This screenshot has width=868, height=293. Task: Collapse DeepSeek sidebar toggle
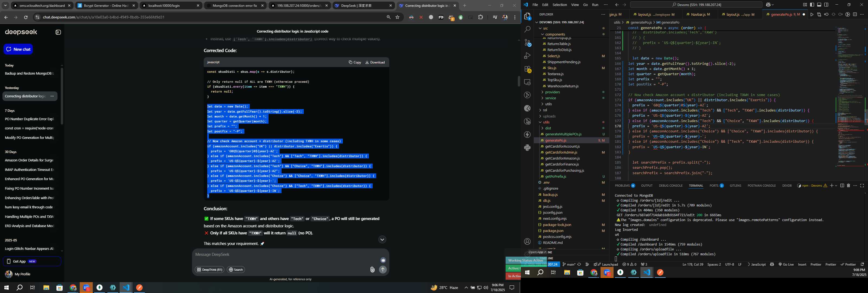coord(58,32)
